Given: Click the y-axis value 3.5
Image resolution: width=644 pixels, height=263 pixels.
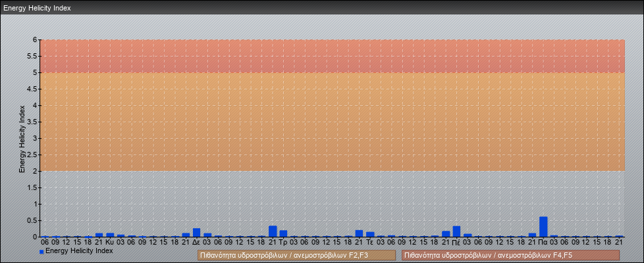Looking at the screenshot, I should pos(32,122).
